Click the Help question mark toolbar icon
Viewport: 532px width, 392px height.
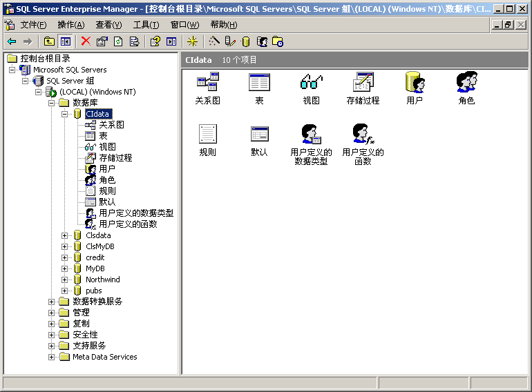pyautogui.click(x=155, y=41)
